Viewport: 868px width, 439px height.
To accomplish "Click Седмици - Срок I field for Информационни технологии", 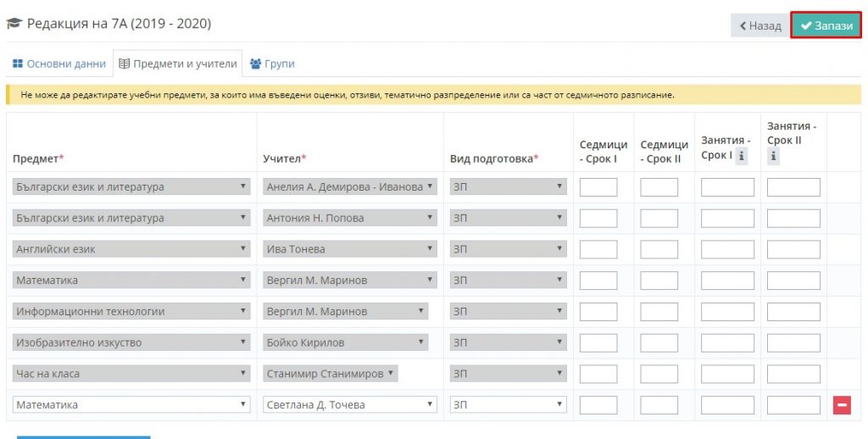I will [x=598, y=312].
